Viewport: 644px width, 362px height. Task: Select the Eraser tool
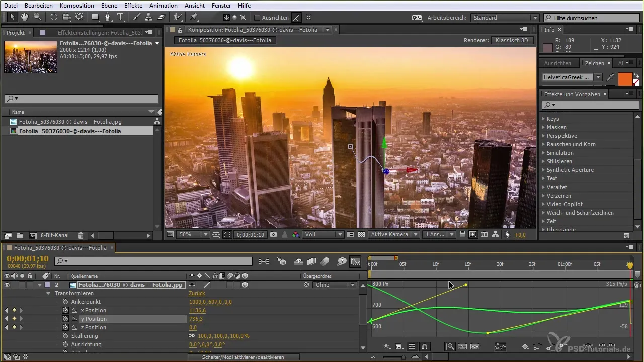161,17
